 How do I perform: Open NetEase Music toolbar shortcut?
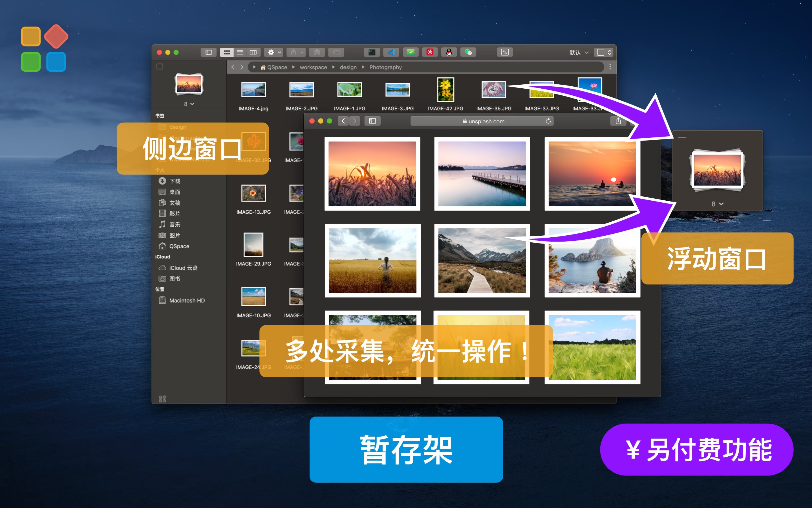pos(430,52)
